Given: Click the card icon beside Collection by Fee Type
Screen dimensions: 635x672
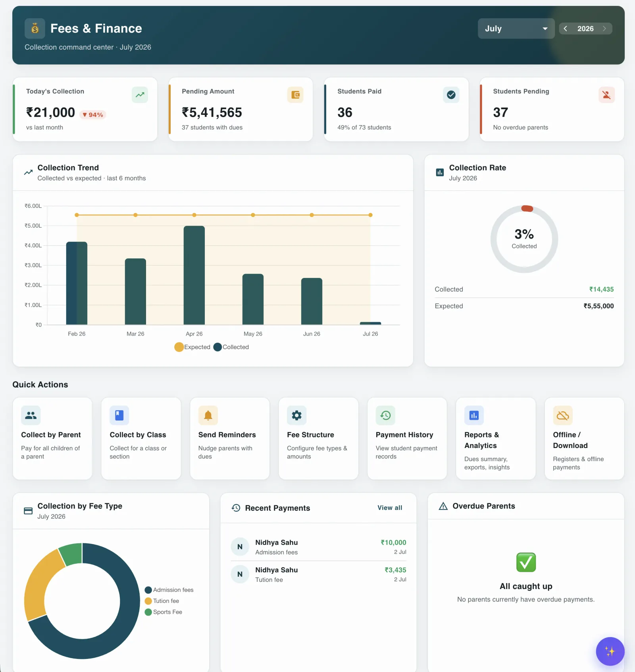Looking at the screenshot, I should (28, 511).
